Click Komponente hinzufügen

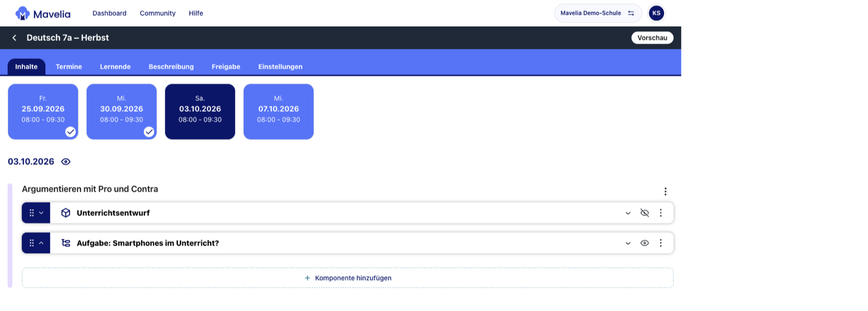click(x=347, y=278)
